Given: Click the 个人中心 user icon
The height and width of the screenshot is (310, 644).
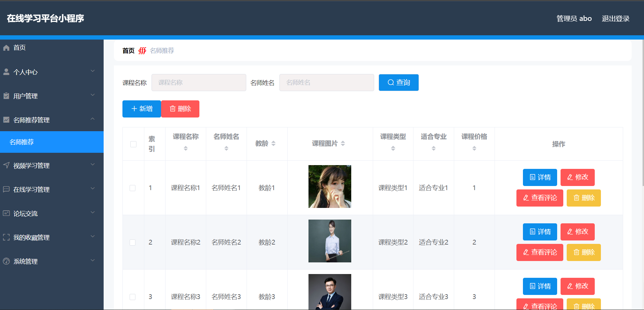Looking at the screenshot, I should [x=6, y=72].
